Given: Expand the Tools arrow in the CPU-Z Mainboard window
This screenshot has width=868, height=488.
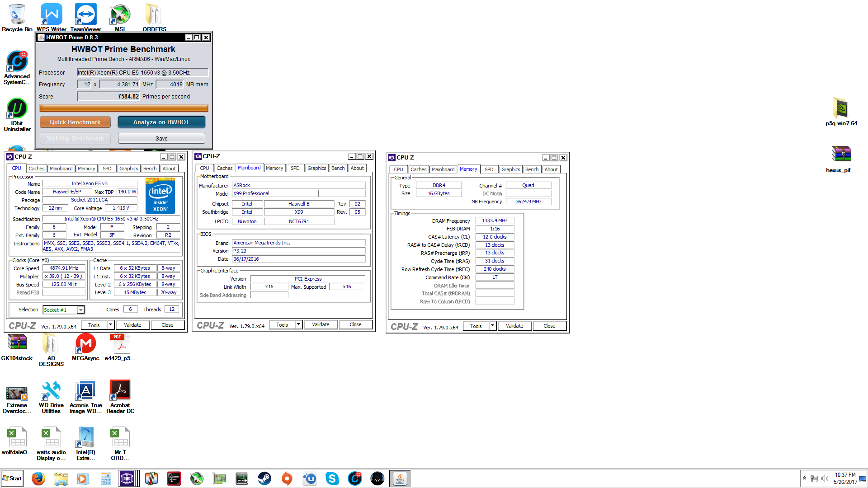Looking at the screenshot, I should pyautogui.click(x=298, y=324).
